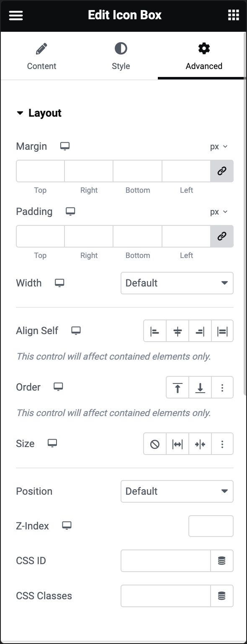
Task: Disable sizing with the Size none option
Action: tap(154, 444)
